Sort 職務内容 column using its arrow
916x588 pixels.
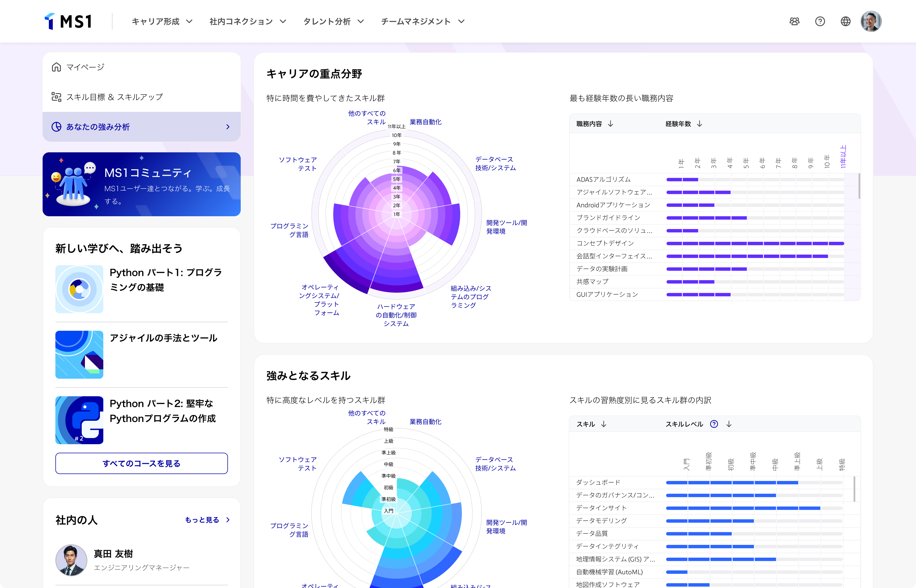pyautogui.click(x=611, y=124)
